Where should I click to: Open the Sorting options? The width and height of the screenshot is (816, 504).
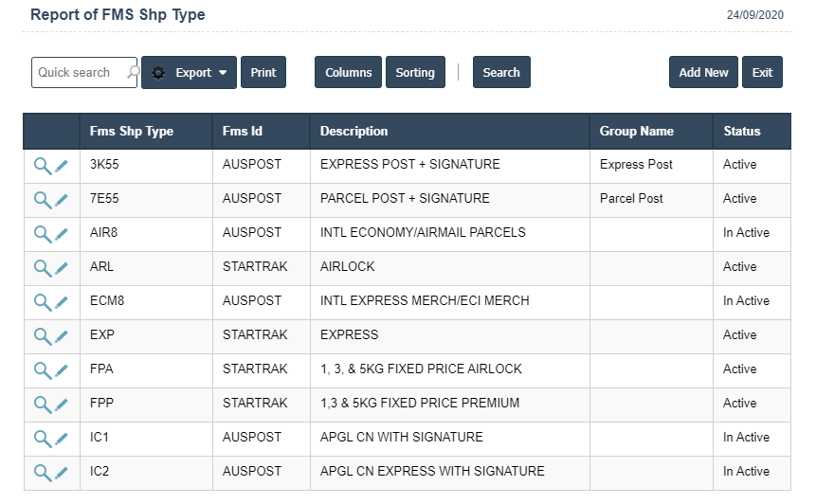[415, 73]
